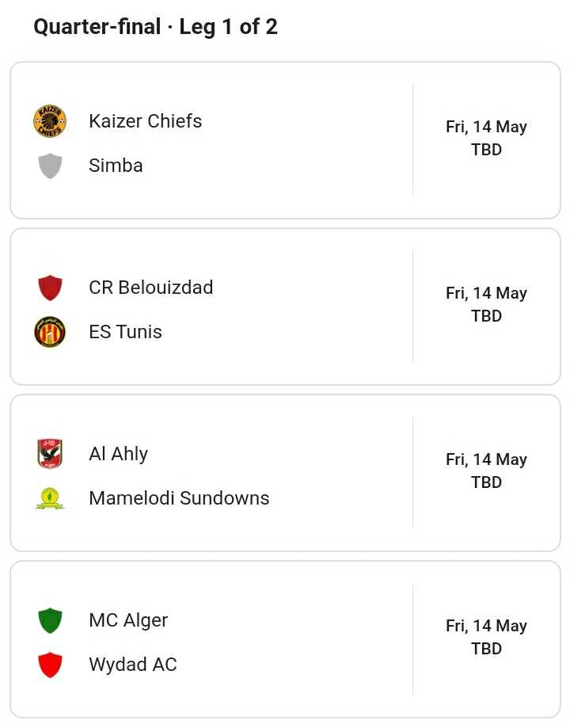The image size is (570, 728).
Task: Click the Quarter-final Leg 1 of 2 heading
Action: (x=155, y=27)
